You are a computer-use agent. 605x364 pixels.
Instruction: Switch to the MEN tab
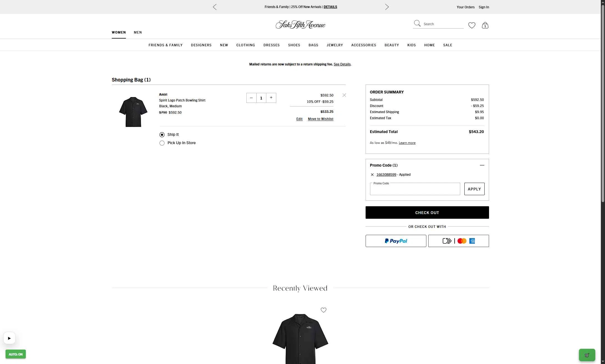pyautogui.click(x=138, y=32)
